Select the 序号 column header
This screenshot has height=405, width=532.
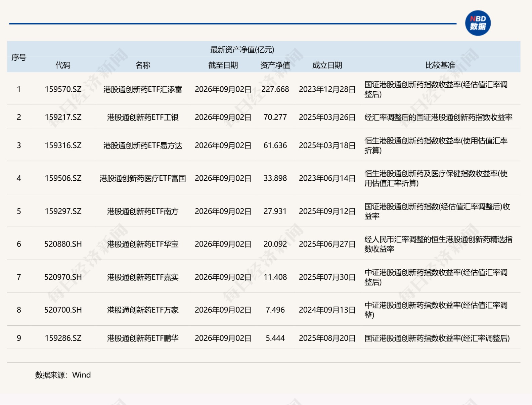19,57
